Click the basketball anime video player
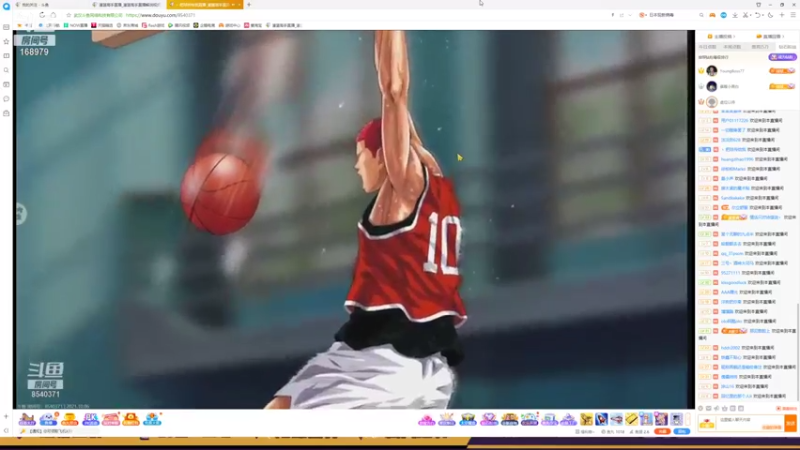 click(x=354, y=219)
